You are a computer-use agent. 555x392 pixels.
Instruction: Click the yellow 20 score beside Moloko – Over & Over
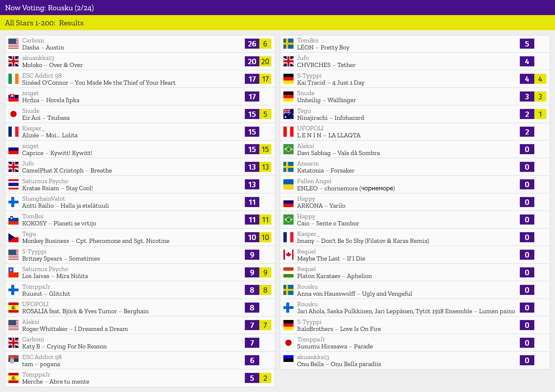pyautogui.click(x=265, y=61)
